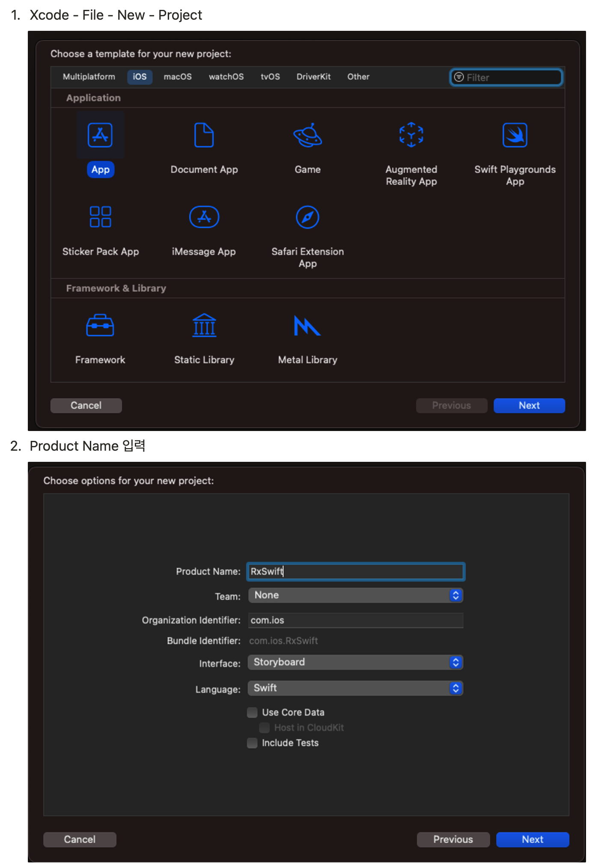Screen dimensions: 613x868
Task: Open the Interface dropdown showing Storyboard
Action: click(x=356, y=662)
